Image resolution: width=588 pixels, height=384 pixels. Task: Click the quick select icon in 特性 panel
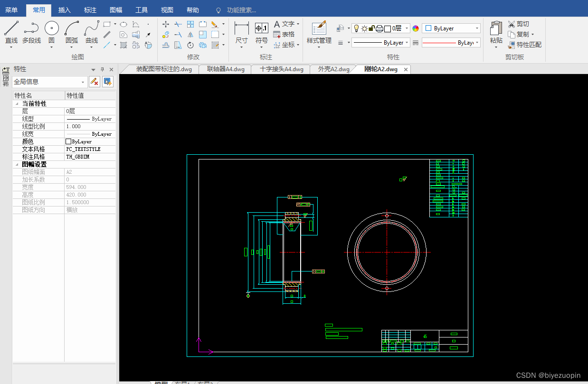(108, 82)
